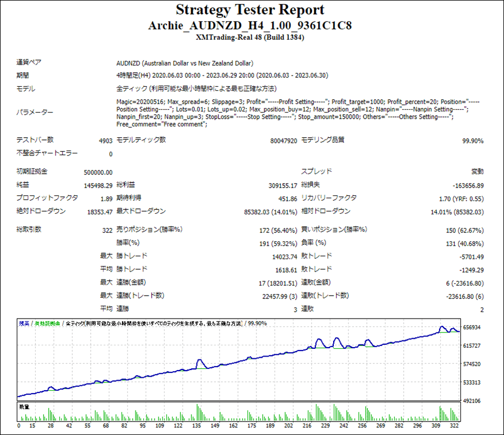This screenshot has width=504, height=435.
Task: Select recovery factor 1.70 (YRF: 0.55)
Action: 461,199
